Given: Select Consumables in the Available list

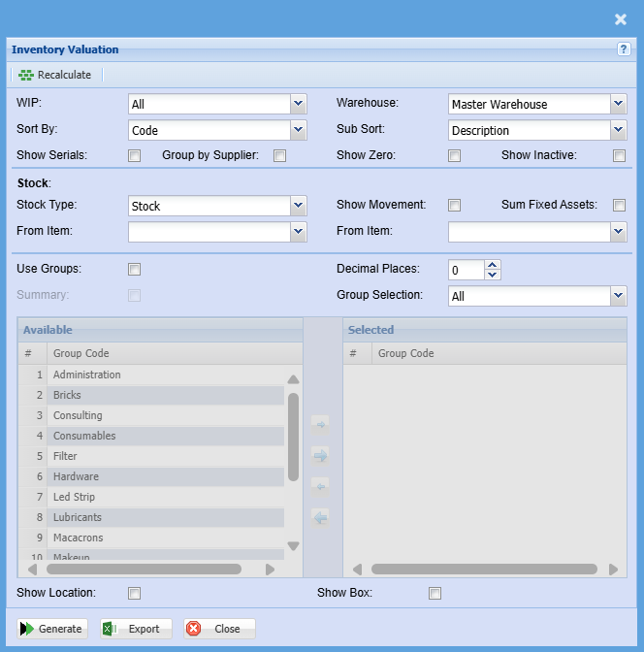Looking at the screenshot, I should tap(84, 436).
